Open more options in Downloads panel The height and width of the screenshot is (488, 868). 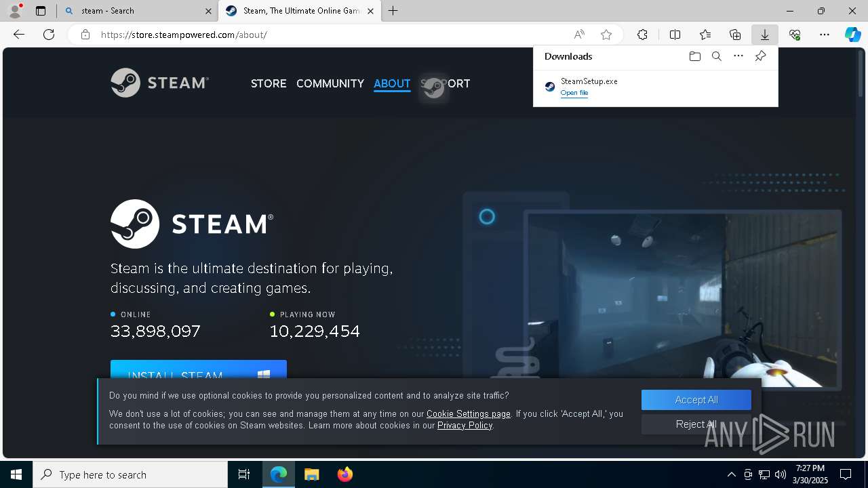[x=738, y=56]
